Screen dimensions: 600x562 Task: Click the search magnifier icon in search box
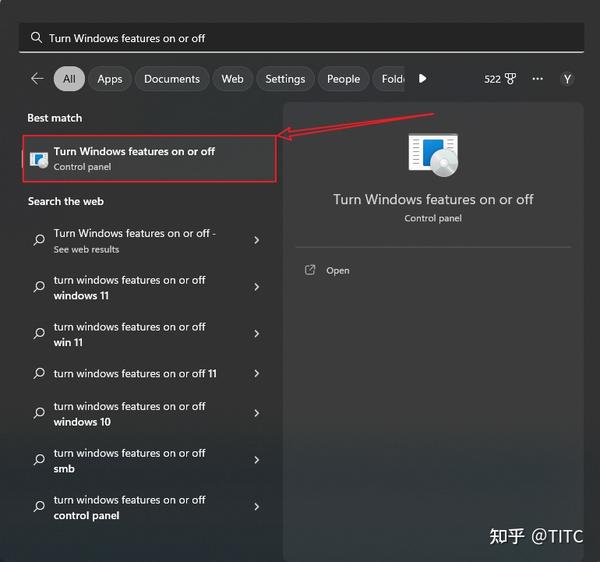click(36, 38)
